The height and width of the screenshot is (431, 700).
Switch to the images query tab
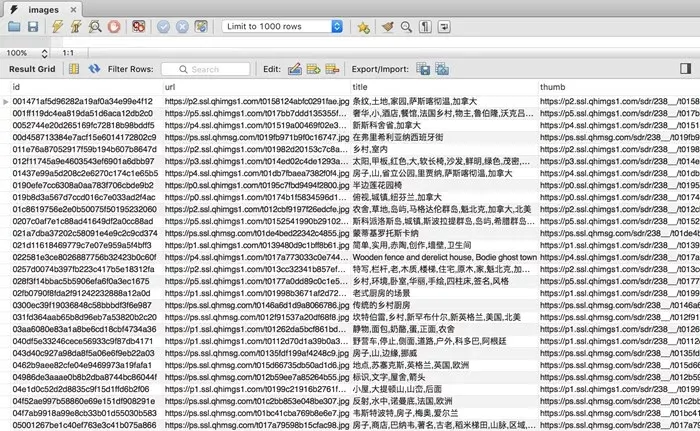click(43, 10)
